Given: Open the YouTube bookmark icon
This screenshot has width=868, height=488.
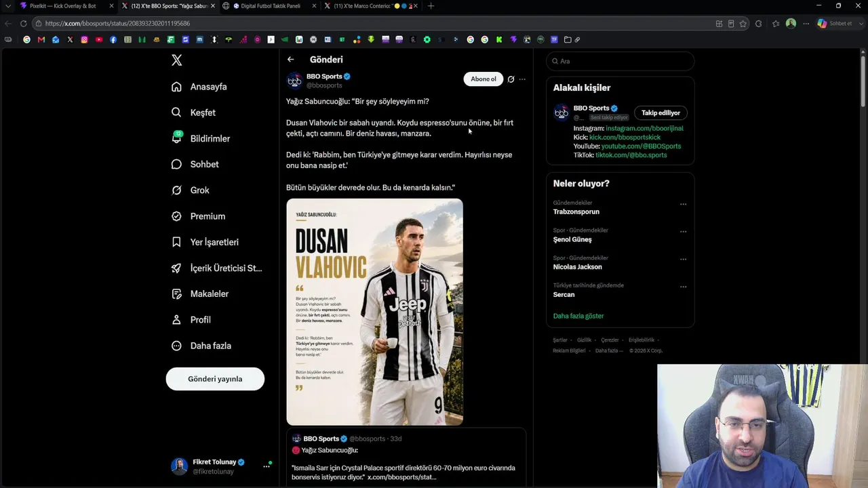Looking at the screenshot, I should click(99, 39).
